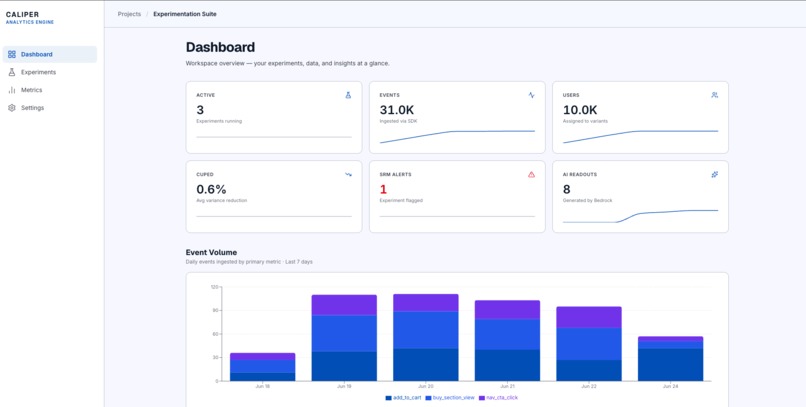The image size is (806, 407).
Task: Click the AI Readouts sparkline
Action: 640,216
